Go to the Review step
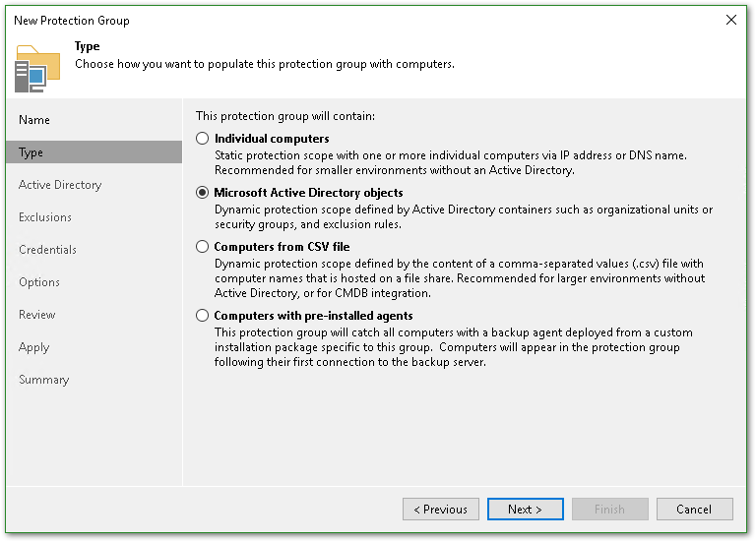Image resolution: width=756 pixels, height=542 pixels. click(37, 315)
